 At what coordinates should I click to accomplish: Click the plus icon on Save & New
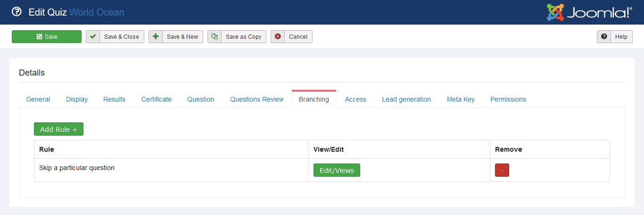[x=156, y=37]
